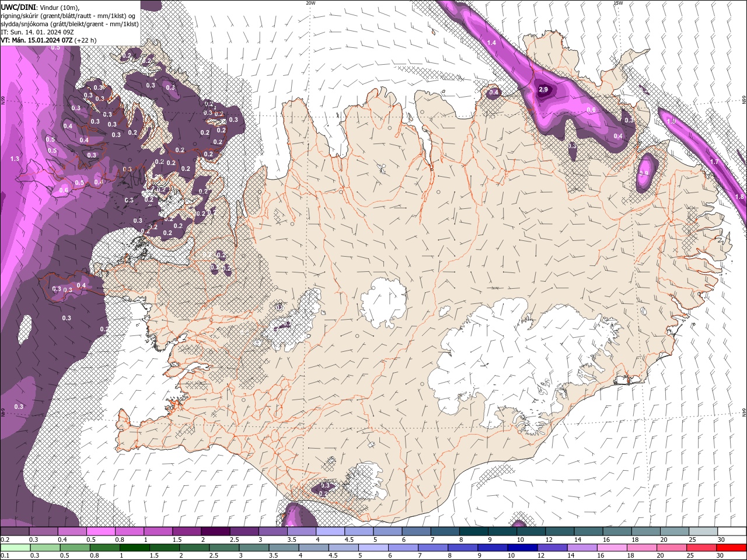747x560 pixels.
Task: Click the 1.3 precipitation label at west edge
Action: 15,159
